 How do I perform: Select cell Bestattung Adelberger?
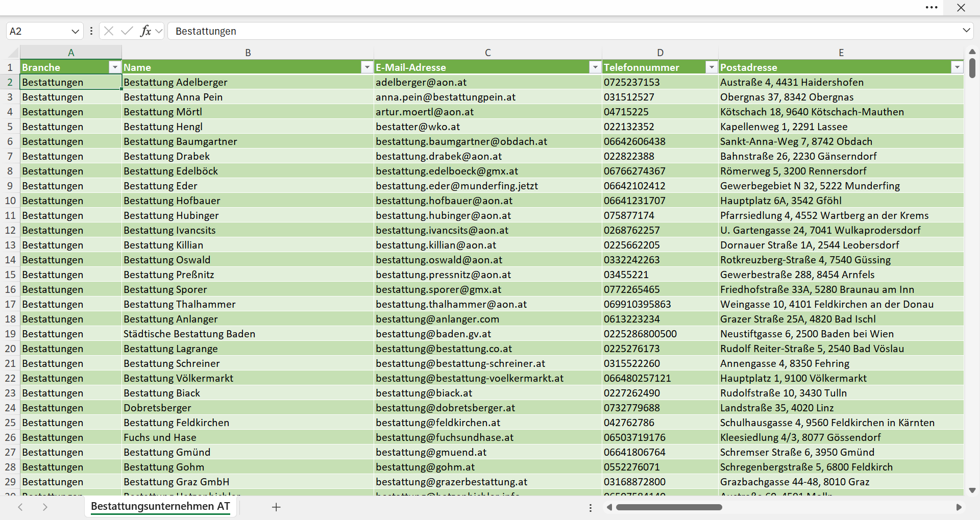pyautogui.click(x=248, y=82)
